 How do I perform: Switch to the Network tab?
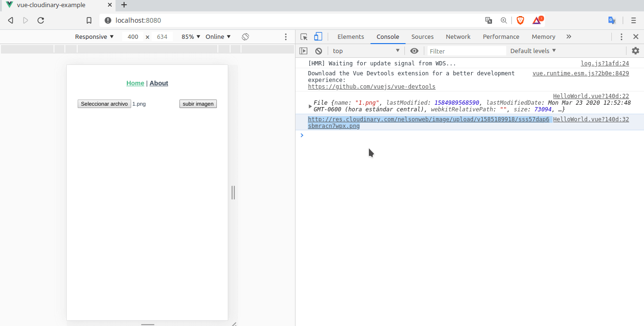[x=458, y=36]
